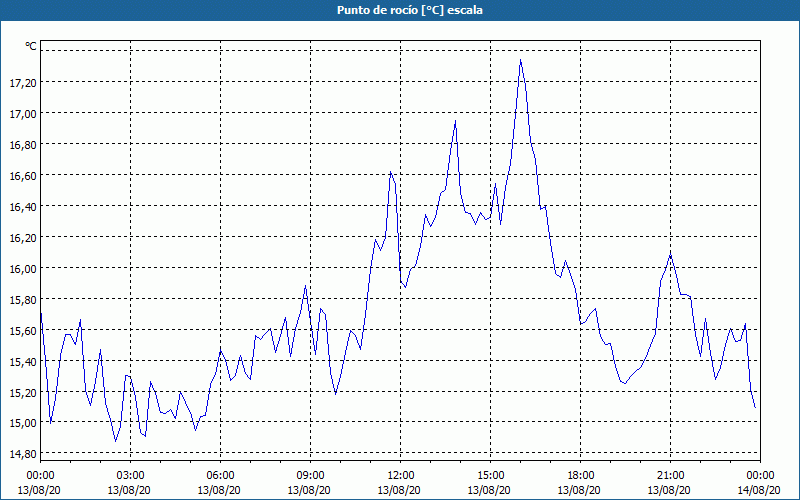The image size is (800, 500).
Task: Click the 15,00 y-axis label
Action: coord(23,422)
